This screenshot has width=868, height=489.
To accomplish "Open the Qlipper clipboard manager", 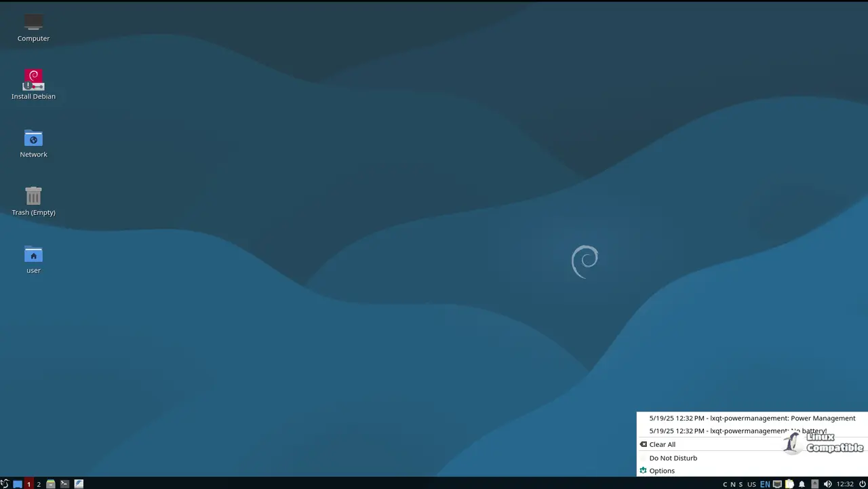I will (789, 484).
